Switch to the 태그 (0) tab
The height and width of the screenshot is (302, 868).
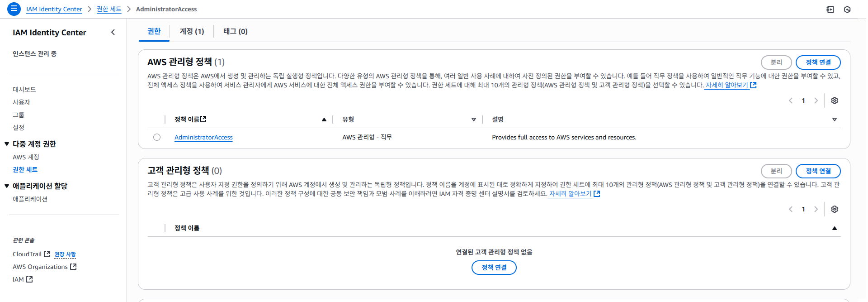coord(236,31)
